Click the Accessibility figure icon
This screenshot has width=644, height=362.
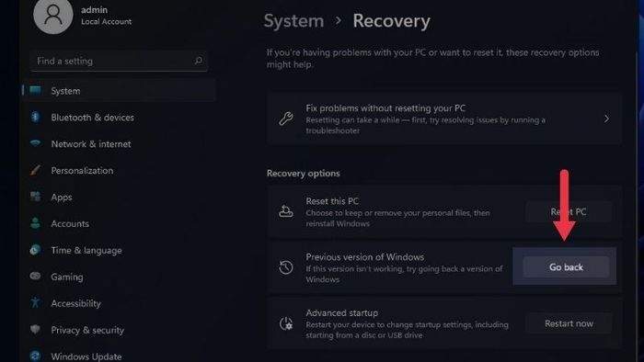point(35,303)
